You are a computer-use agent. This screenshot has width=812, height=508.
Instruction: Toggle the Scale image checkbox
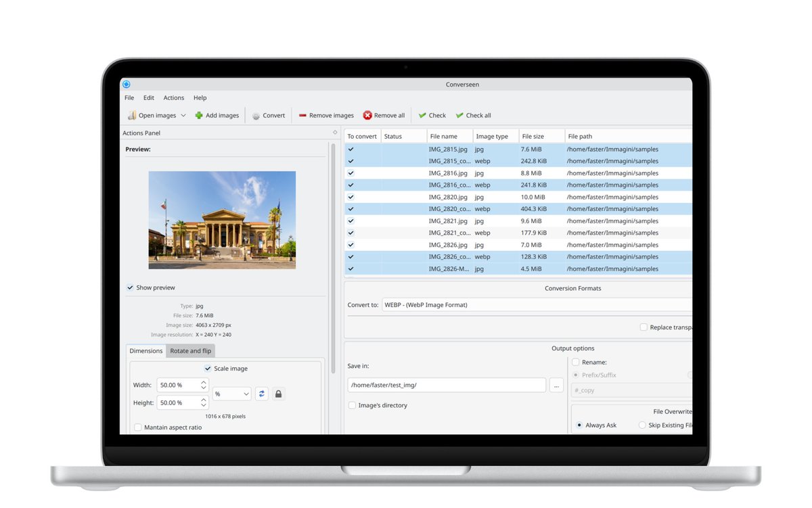click(208, 369)
